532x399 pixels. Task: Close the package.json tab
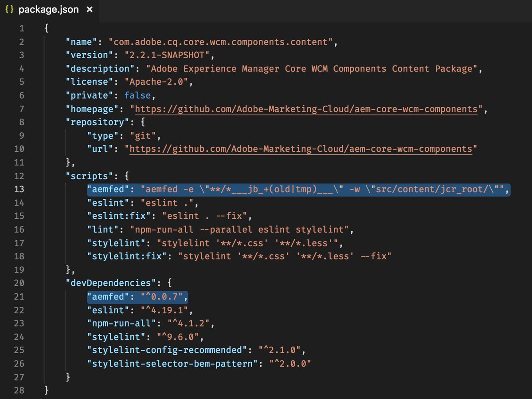click(90, 10)
